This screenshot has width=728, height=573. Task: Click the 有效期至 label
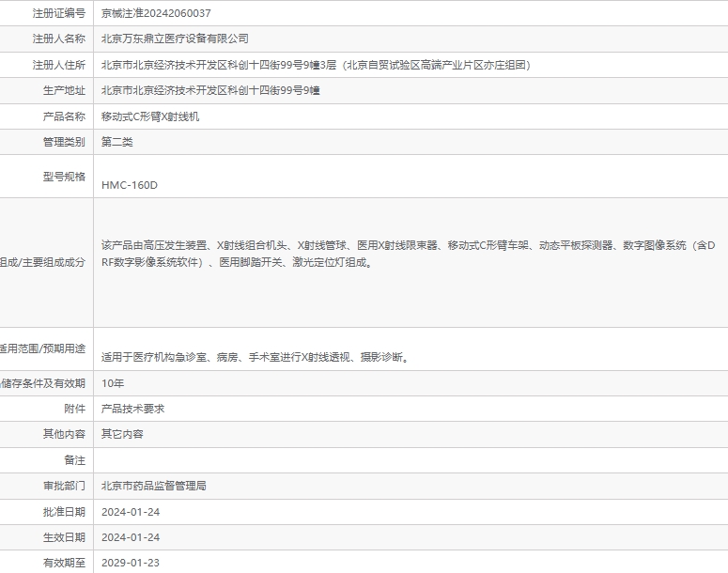[x=64, y=563]
